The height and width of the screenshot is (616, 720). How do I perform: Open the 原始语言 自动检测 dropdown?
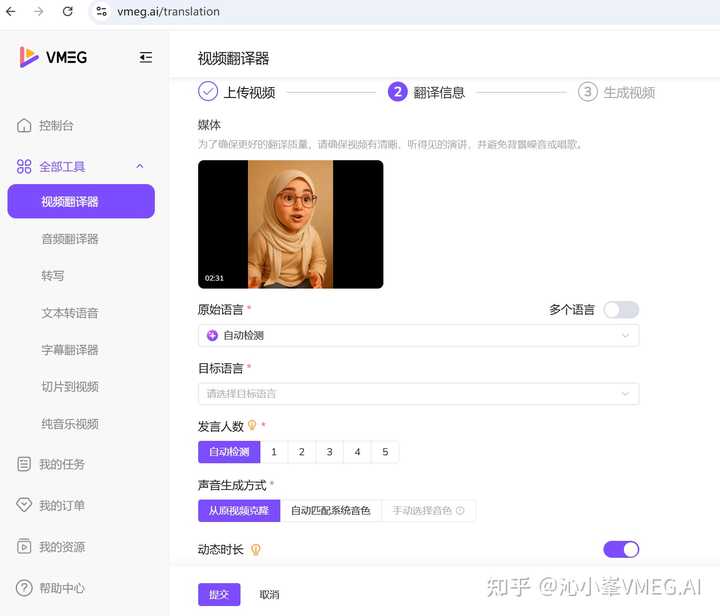[x=418, y=336]
